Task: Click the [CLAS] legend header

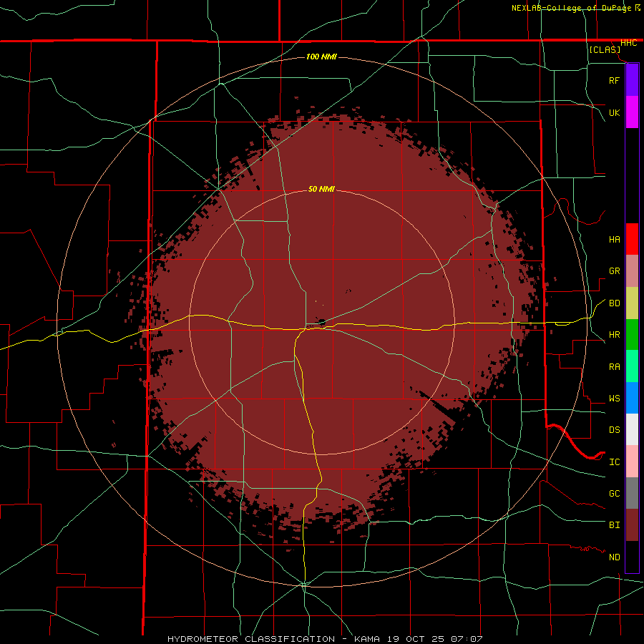Action: click(605, 49)
